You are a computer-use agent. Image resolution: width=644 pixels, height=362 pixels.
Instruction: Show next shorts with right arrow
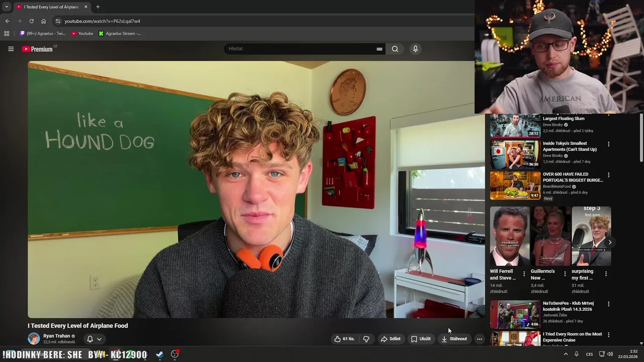point(610,242)
